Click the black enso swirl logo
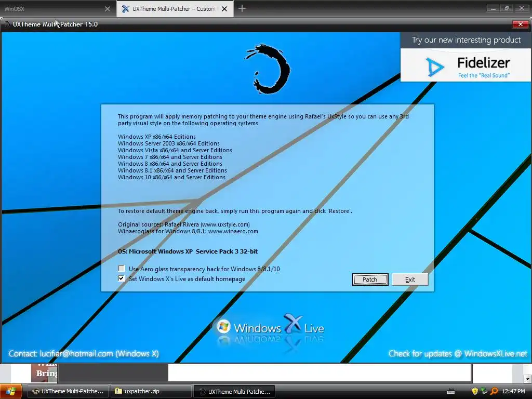 (x=268, y=69)
